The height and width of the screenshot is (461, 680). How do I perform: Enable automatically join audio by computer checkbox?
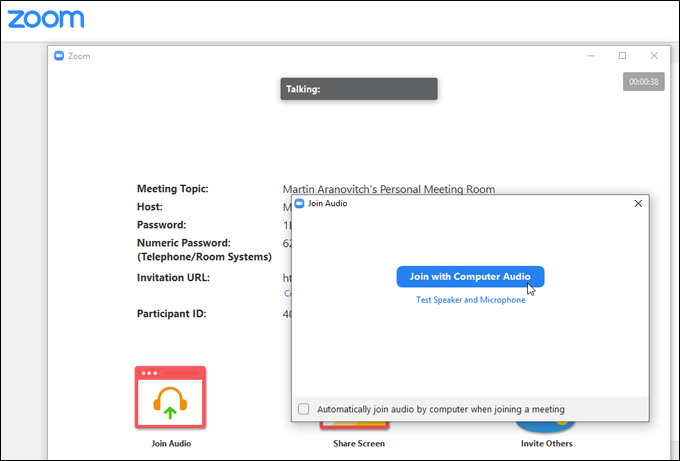pyautogui.click(x=304, y=409)
